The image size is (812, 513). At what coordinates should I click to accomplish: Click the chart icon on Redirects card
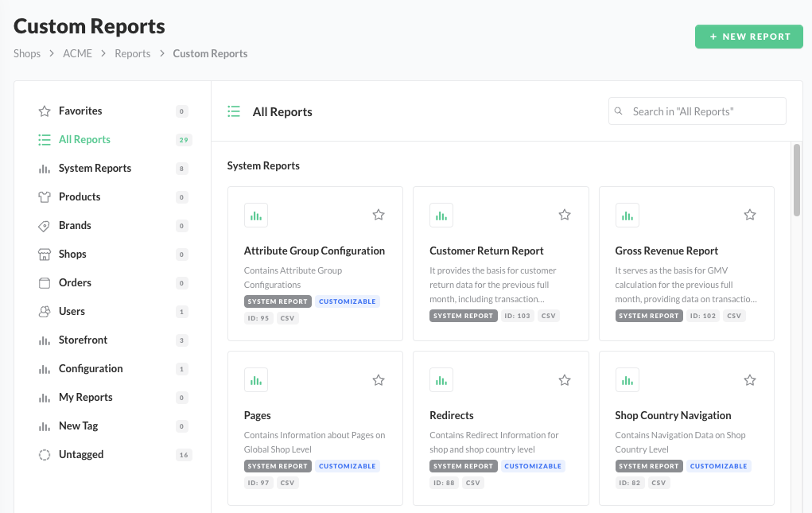pos(441,379)
